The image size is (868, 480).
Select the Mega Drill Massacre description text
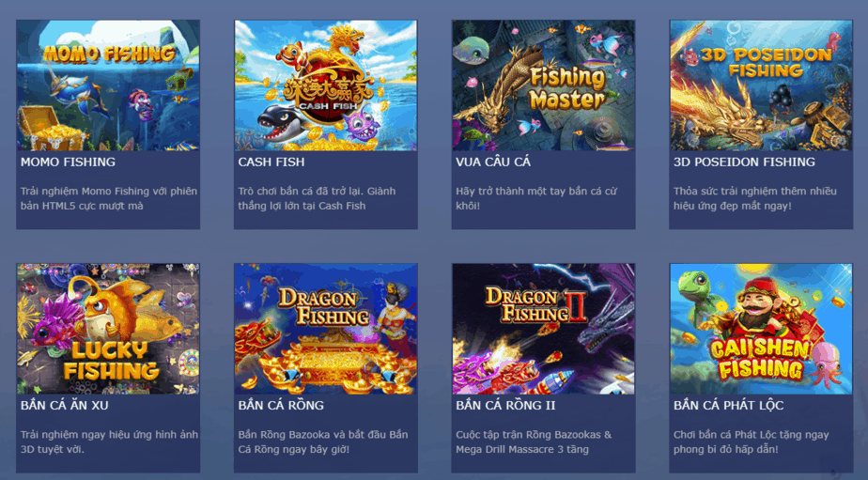534,441
